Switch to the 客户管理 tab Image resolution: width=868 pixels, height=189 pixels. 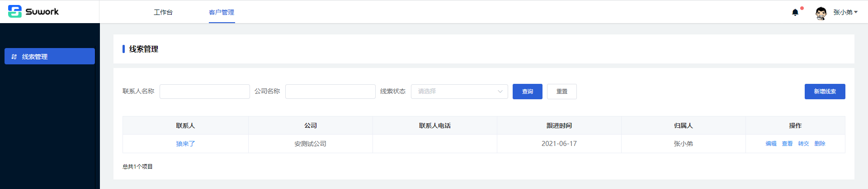pyautogui.click(x=222, y=12)
